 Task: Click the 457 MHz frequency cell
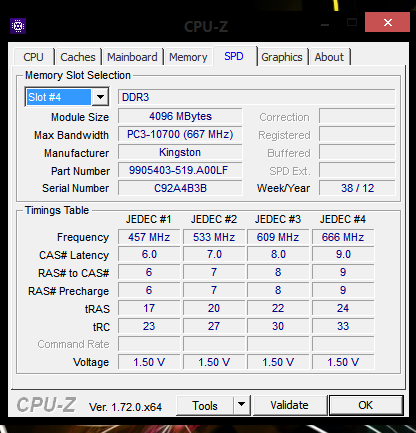[x=149, y=237]
